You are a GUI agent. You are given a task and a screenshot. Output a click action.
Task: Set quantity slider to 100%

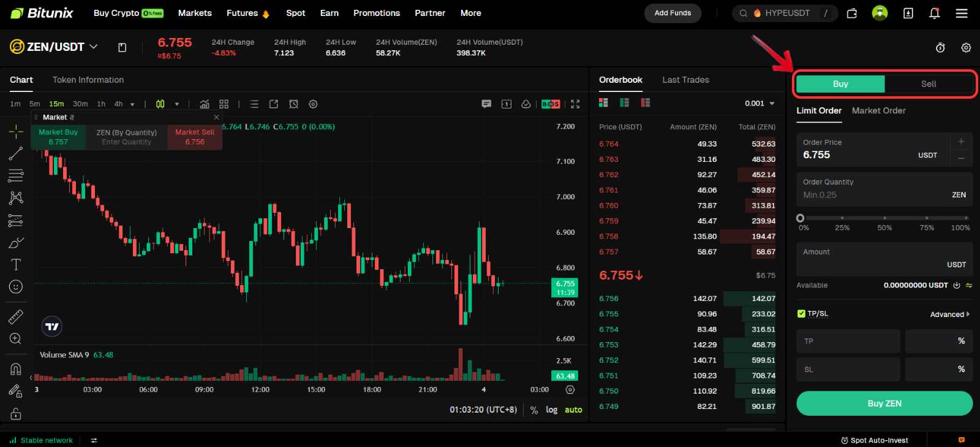tap(966, 218)
